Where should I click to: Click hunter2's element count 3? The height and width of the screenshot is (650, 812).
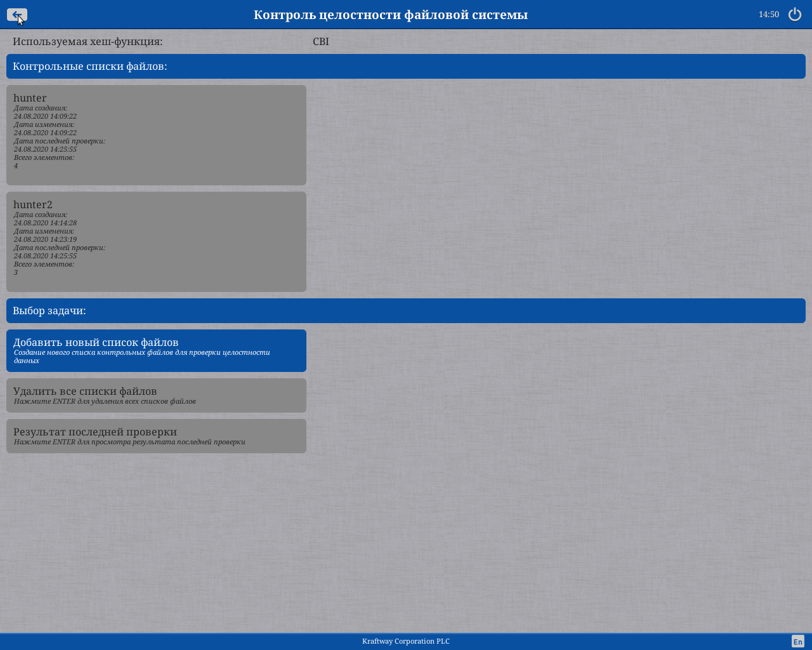click(x=16, y=273)
